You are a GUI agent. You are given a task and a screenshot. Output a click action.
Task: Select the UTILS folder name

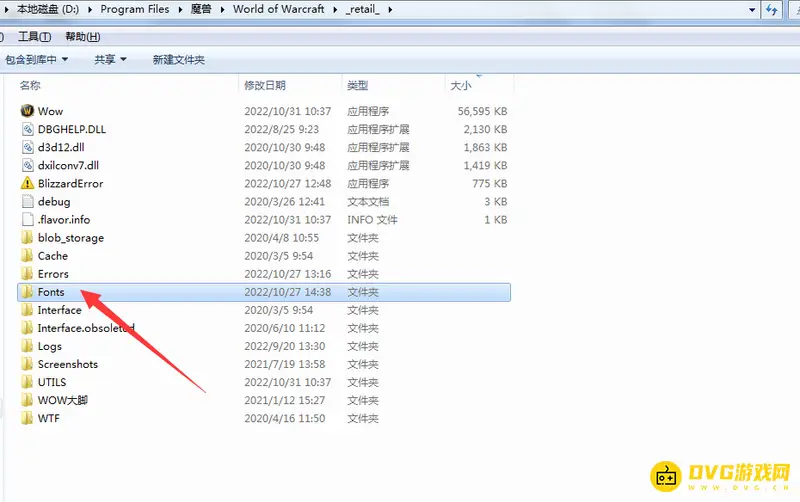click(x=52, y=382)
